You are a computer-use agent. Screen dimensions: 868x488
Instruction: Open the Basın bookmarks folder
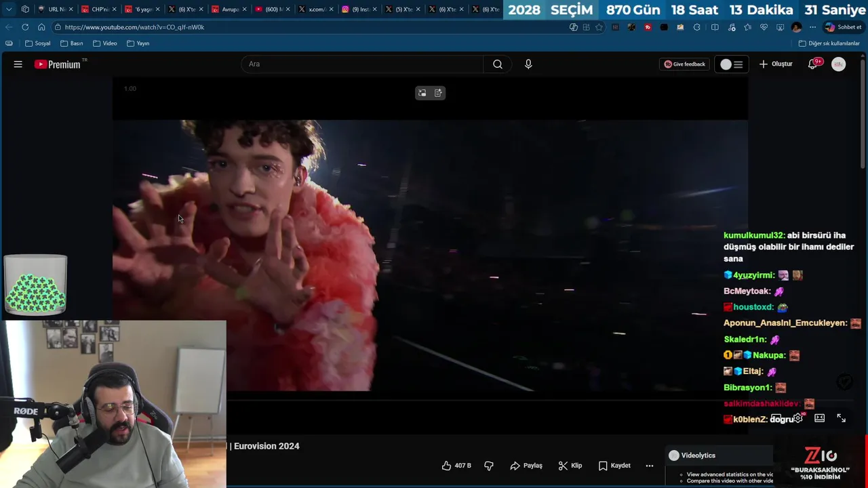[72, 43]
